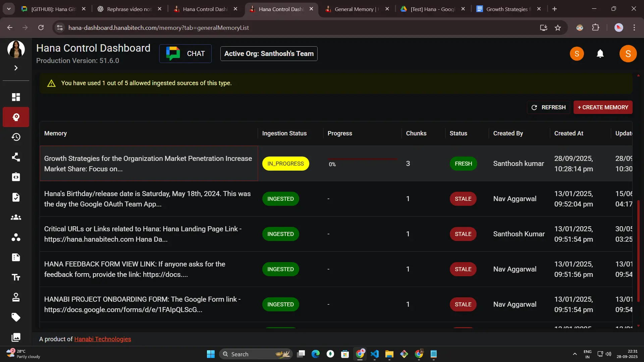The width and height of the screenshot is (644, 362).
Task: Open the dashboard grid icon in sidebar
Action: point(16,97)
